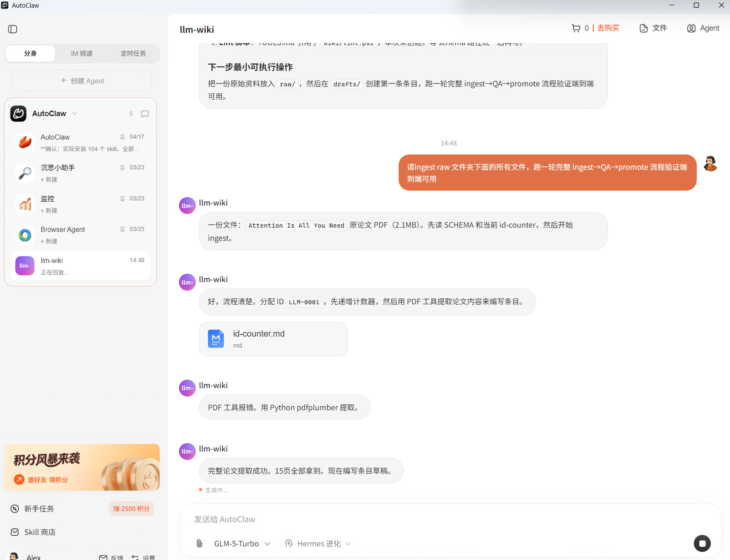This screenshot has width=730, height=560.
Task: Click the paperclip attachment icon
Action: point(199,543)
